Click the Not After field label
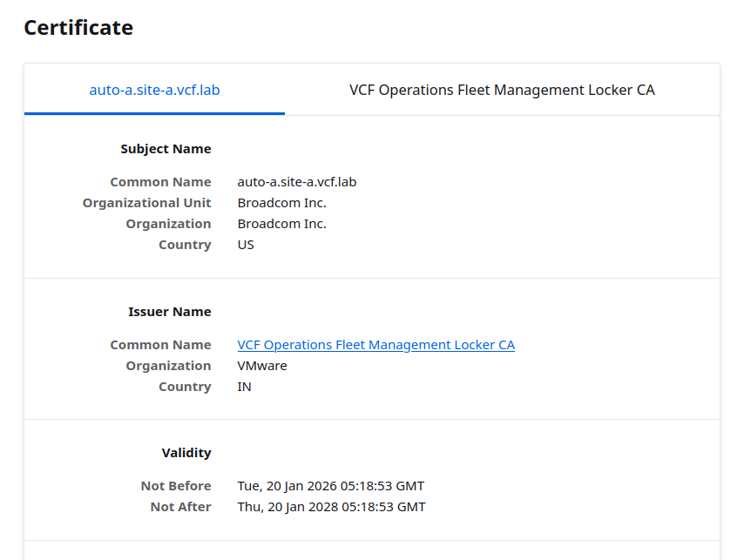744x560 pixels. [x=180, y=507]
